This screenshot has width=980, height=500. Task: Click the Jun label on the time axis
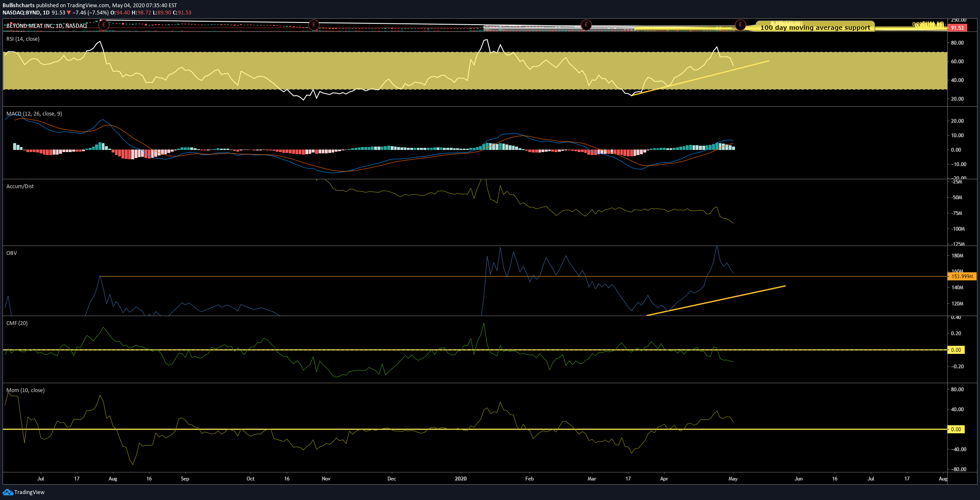pyautogui.click(x=799, y=479)
